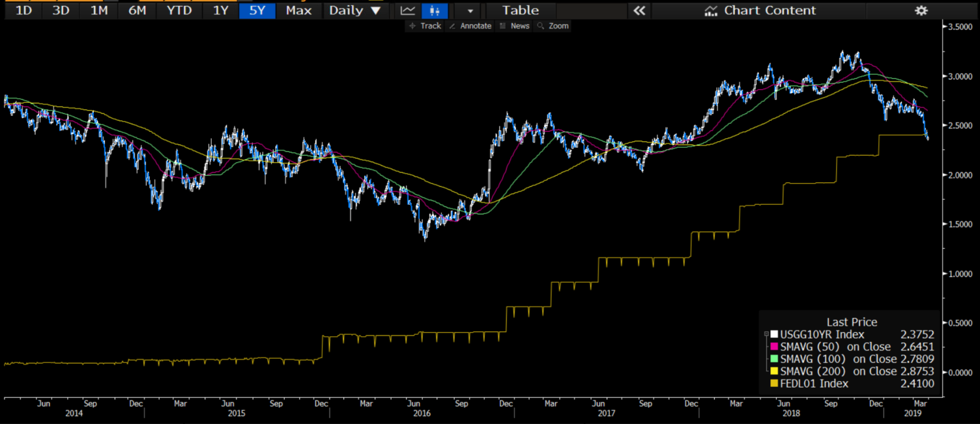Screen dimensions: 980x424
Task: Collapse the panel with double chevron
Action: coord(639,10)
